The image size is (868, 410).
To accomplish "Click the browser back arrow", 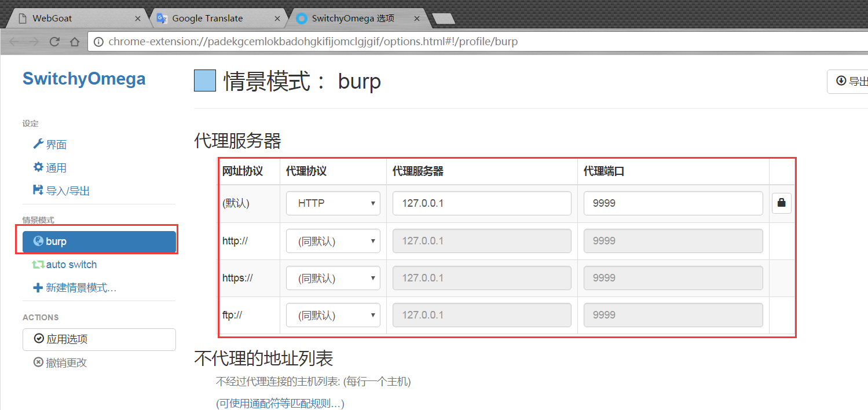I will pos(14,42).
